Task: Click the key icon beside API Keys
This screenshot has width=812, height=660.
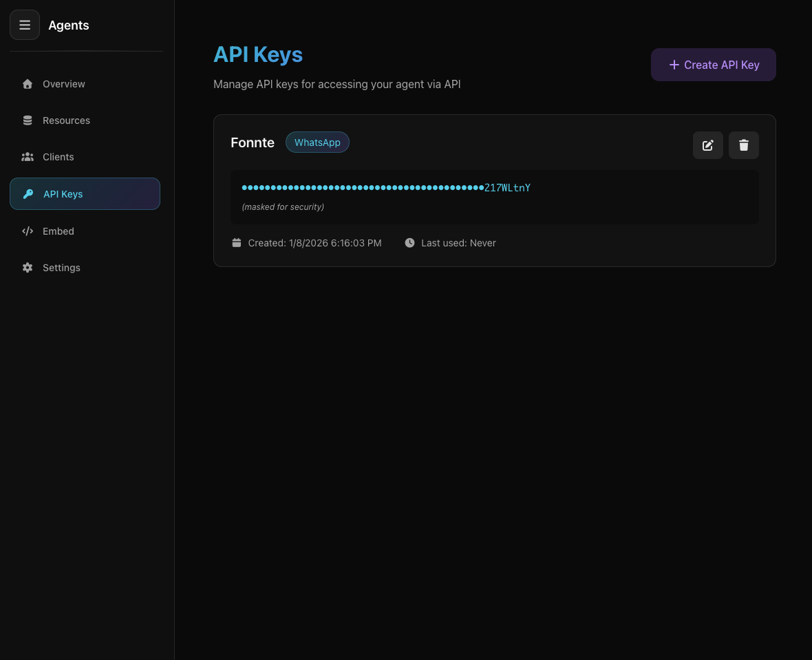Action: 28,193
